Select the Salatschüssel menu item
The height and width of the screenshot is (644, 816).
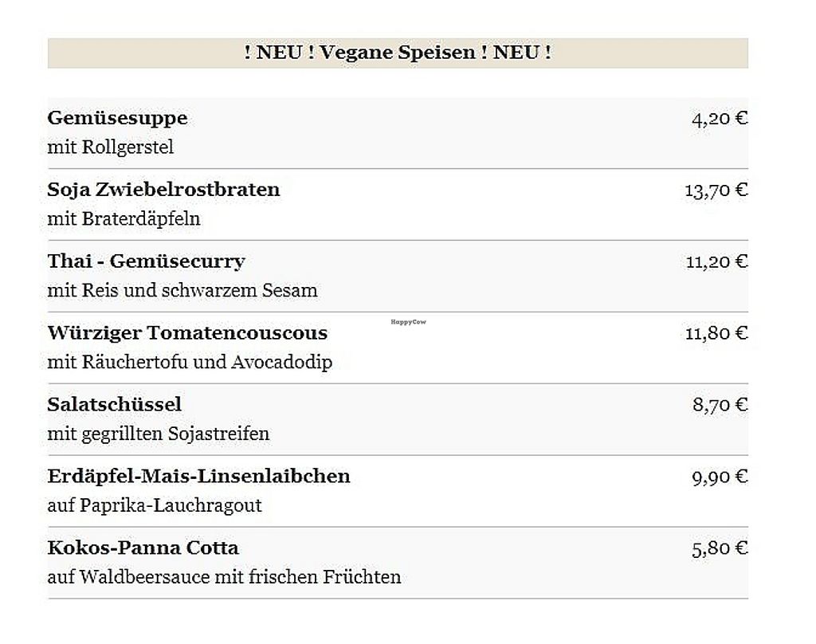point(114,405)
